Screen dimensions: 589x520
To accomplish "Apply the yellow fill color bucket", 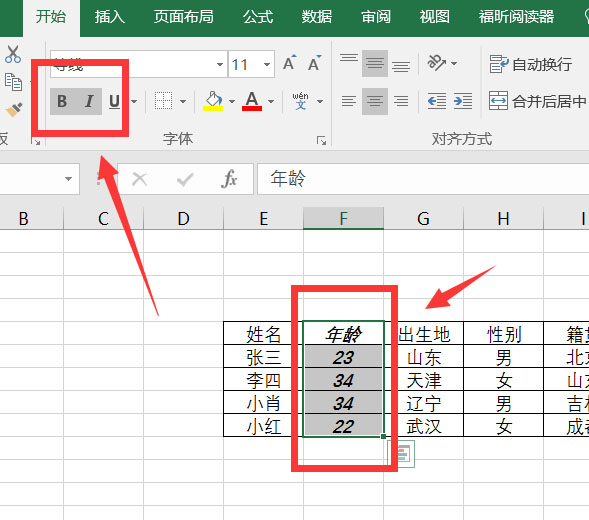I will pos(213,101).
